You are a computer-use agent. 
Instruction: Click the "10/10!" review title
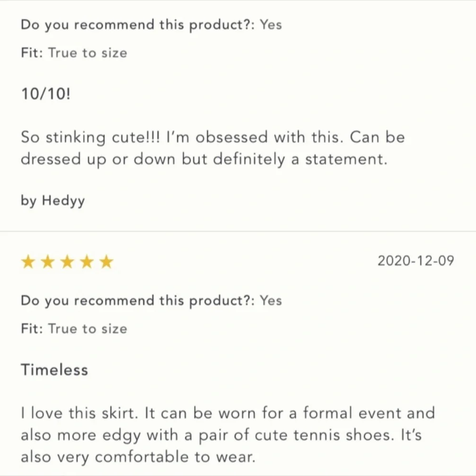45,94
